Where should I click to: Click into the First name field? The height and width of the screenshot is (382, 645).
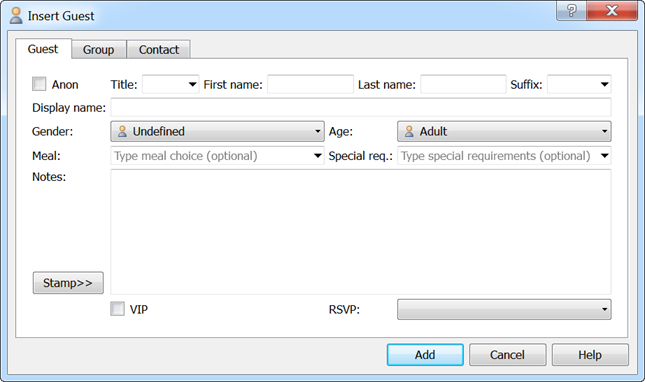[310, 84]
